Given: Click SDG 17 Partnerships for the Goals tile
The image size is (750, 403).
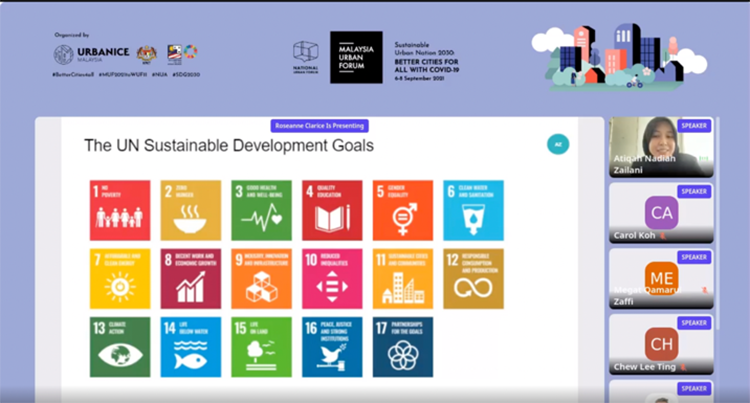Looking at the screenshot, I should point(403,347).
